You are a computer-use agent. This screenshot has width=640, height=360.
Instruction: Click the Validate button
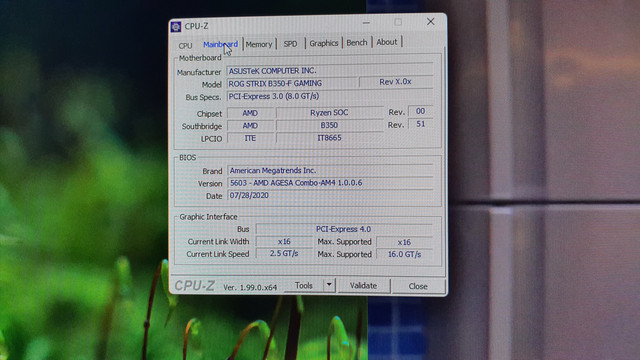pos(363,286)
